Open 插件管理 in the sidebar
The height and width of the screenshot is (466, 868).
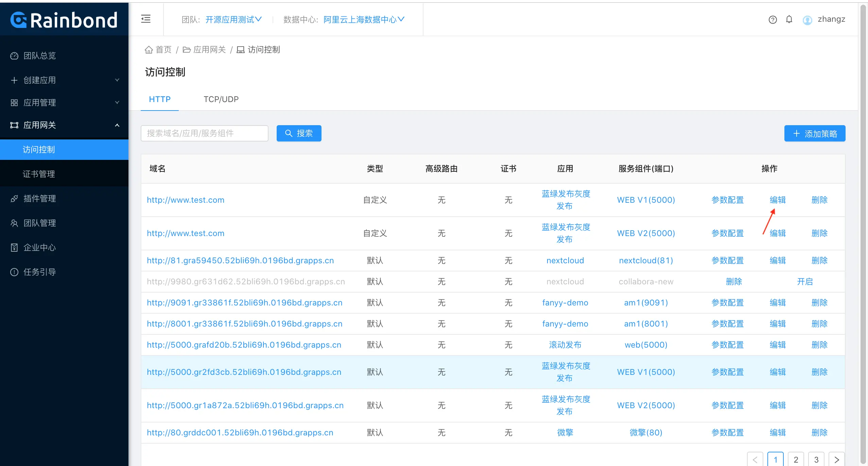39,199
